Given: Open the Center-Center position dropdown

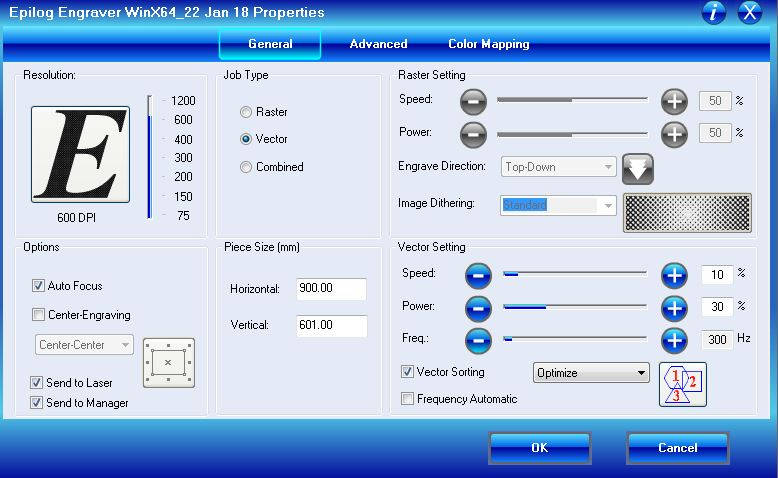Looking at the screenshot, I should tap(84, 344).
